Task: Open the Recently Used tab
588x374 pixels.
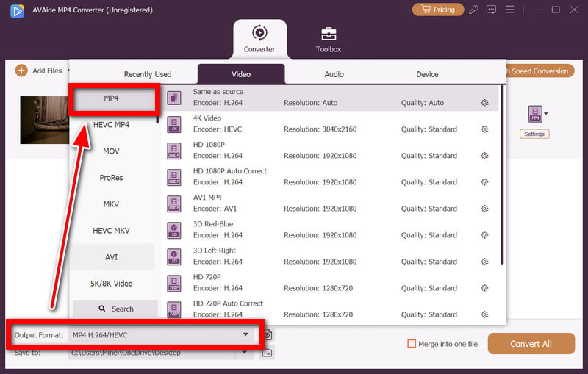Action: point(148,74)
